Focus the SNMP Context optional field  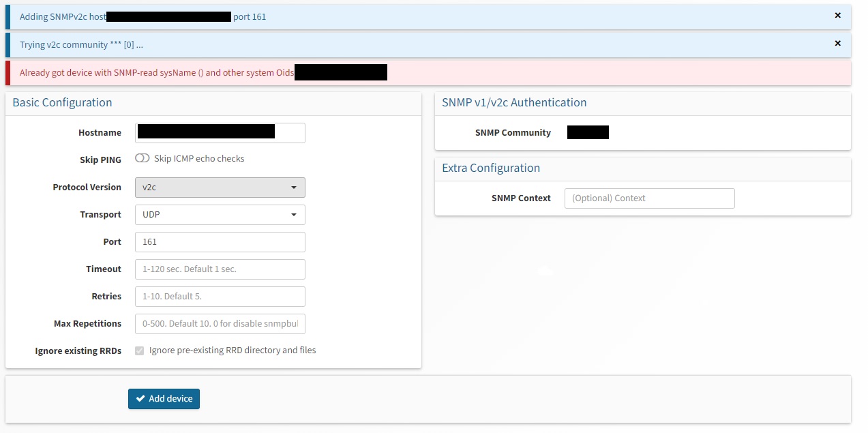(x=649, y=198)
